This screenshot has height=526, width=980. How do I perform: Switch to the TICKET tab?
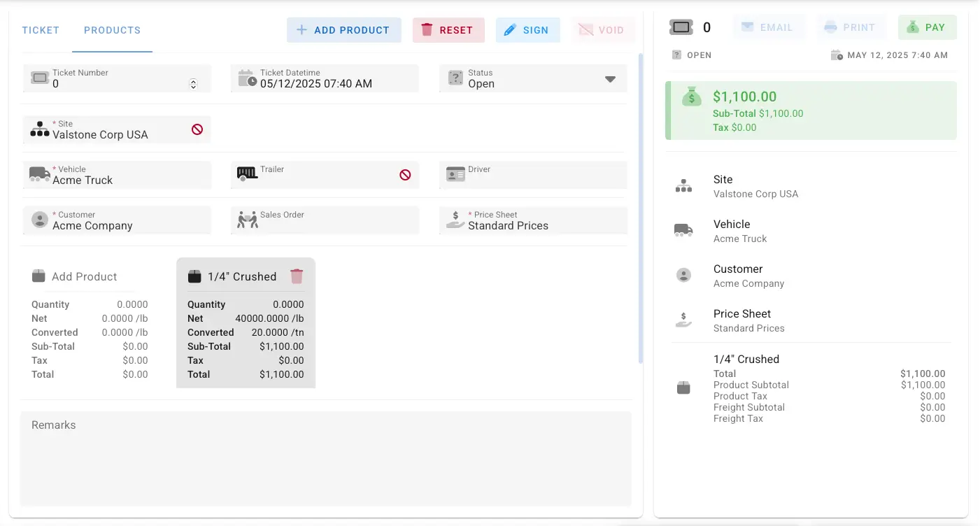[40, 30]
